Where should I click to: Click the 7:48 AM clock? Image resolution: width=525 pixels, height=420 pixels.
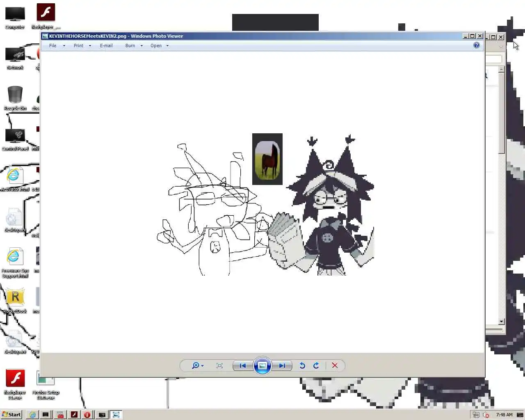(x=504, y=415)
